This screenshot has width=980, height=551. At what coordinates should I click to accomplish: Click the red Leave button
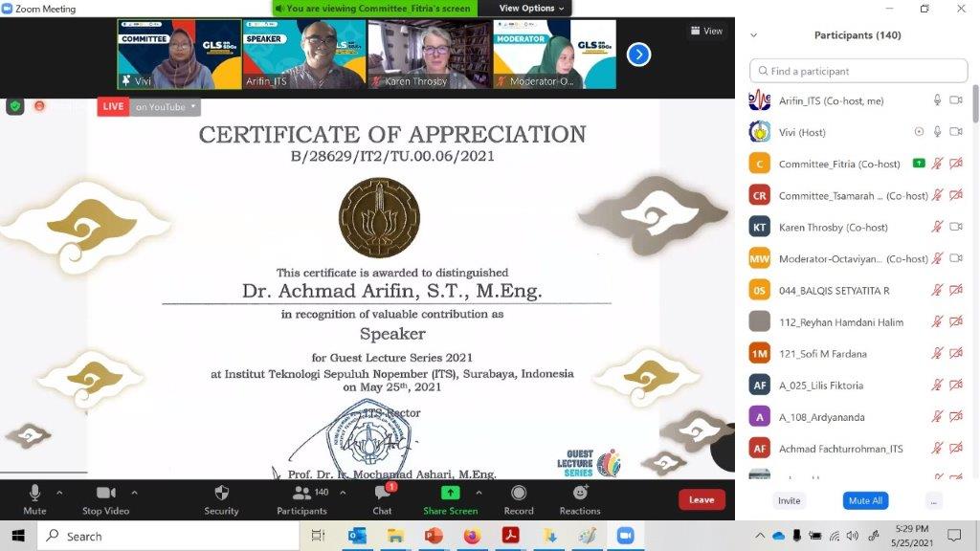pos(702,499)
